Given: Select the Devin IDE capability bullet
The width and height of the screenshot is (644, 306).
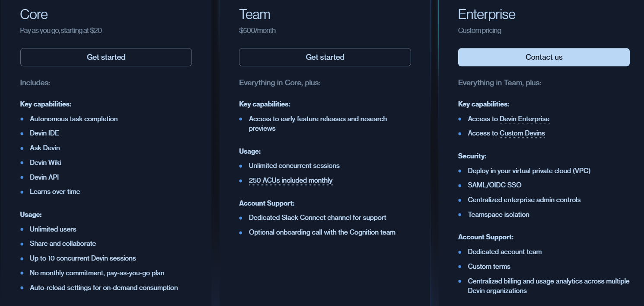Looking at the screenshot, I should [44, 133].
